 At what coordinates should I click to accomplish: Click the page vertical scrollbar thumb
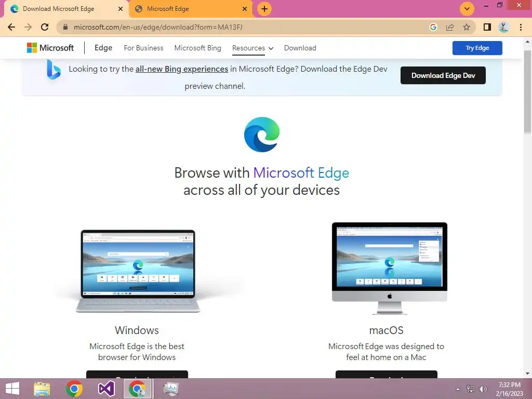pos(527,91)
